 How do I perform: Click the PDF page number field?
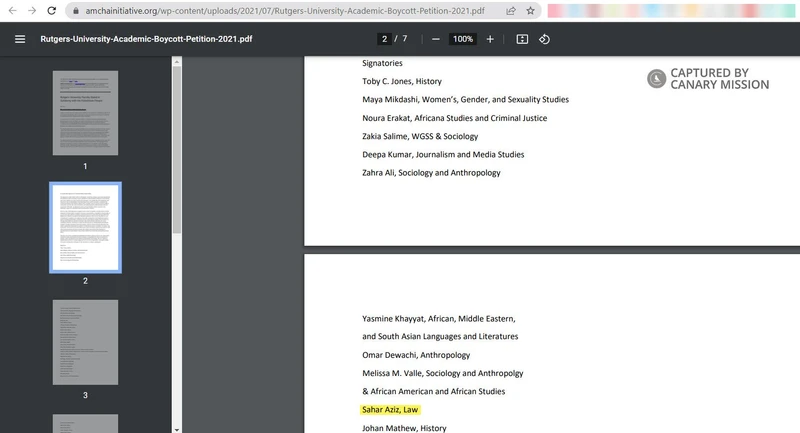click(x=384, y=39)
